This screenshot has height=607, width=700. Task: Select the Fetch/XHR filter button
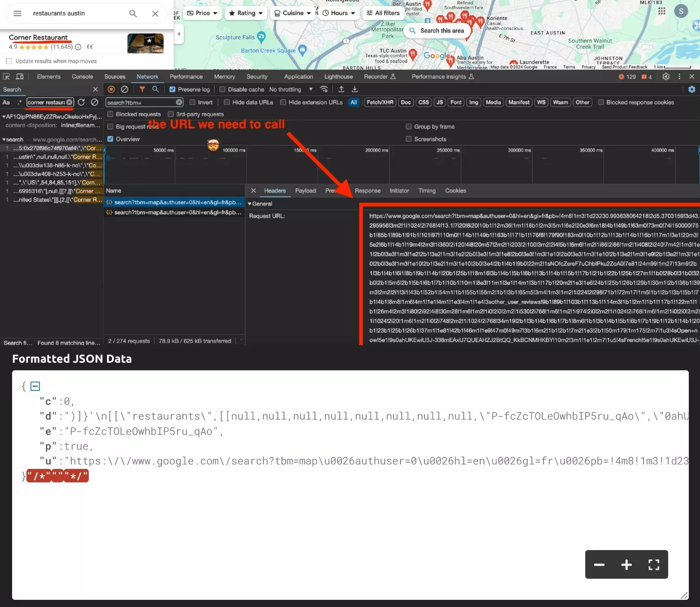[380, 102]
